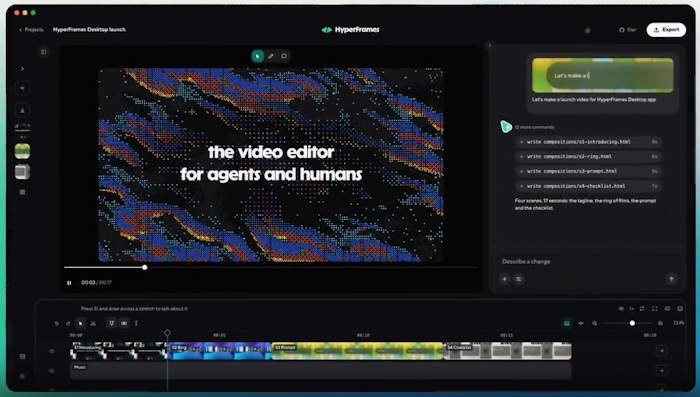Open the chat message video thumbnail
700x397 pixels.
[603, 75]
